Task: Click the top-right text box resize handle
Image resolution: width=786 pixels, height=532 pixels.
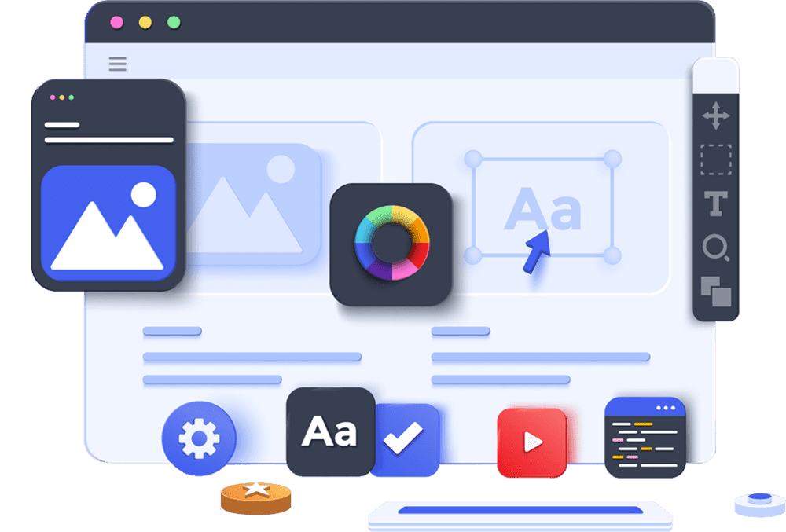Action: [x=612, y=159]
